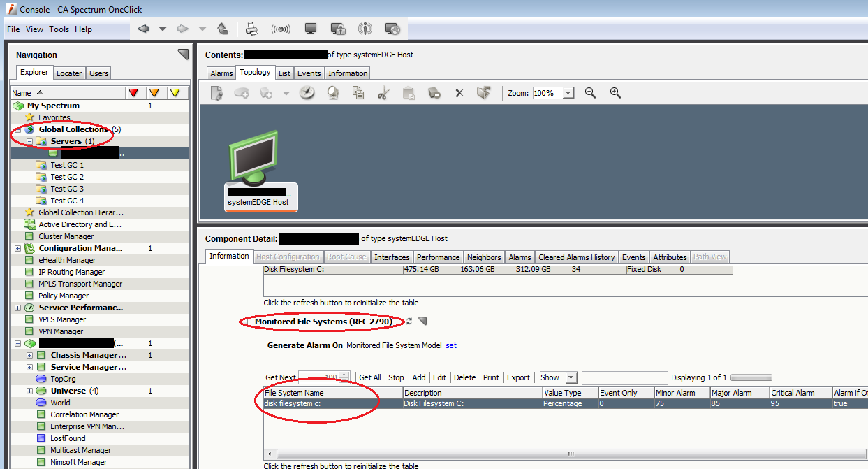The width and height of the screenshot is (868, 469).
Task: Click the topology compass icon
Action: coord(307,92)
